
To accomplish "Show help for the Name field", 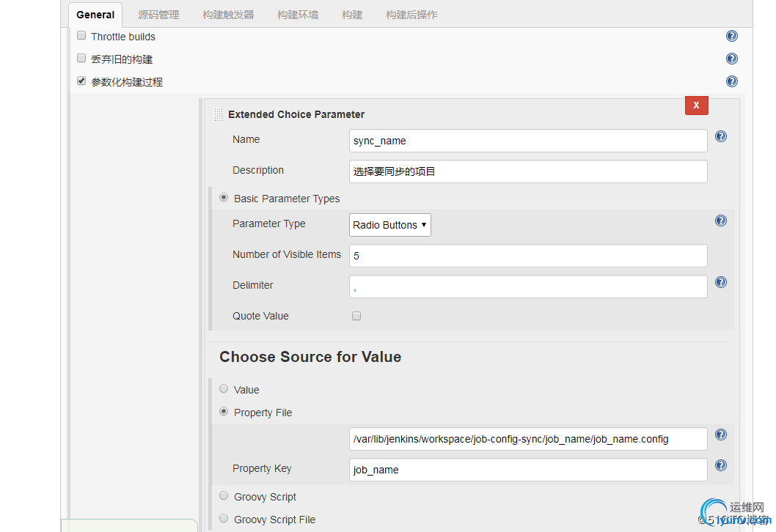I will [x=721, y=136].
